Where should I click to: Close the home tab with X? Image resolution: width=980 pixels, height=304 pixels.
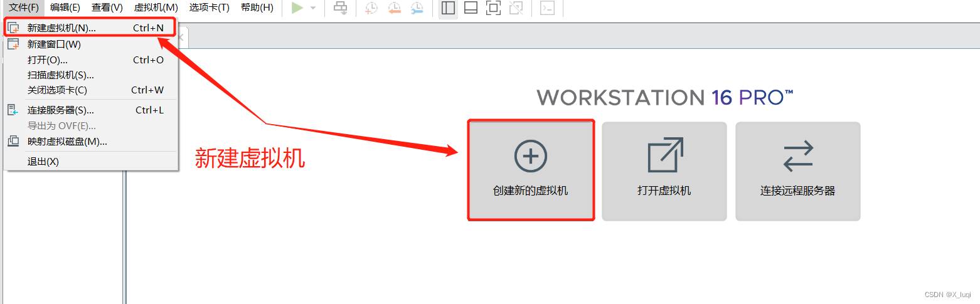pyautogui.click(x=181, y=38)
